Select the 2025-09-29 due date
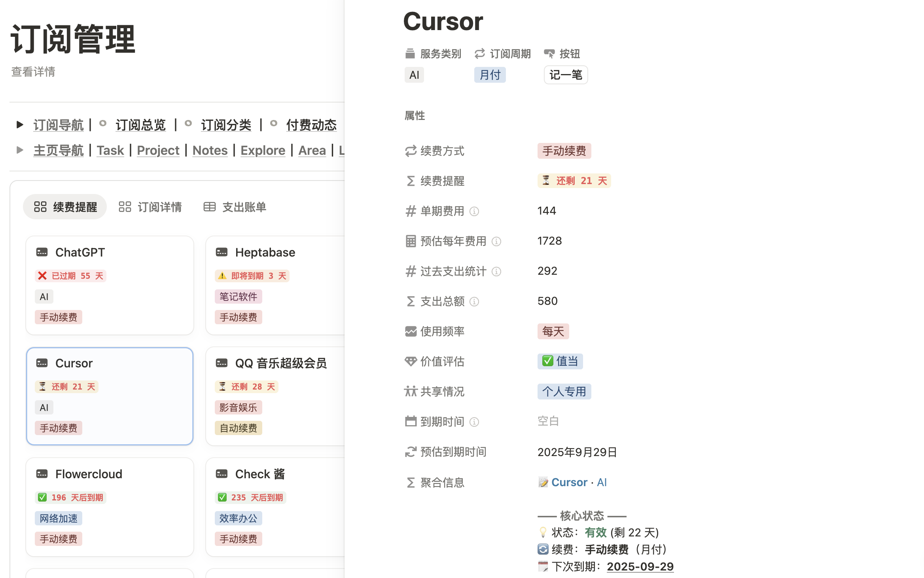The height and width of the screenshot is (578, 924). click(x=640, y=567)
